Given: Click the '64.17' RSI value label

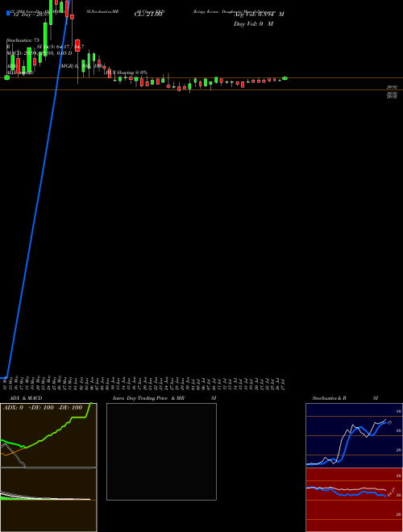Looking at the screenshot, I should coord(391,492).
